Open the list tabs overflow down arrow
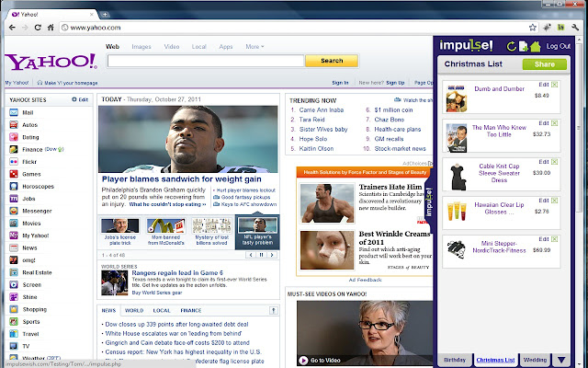Screen dimensions: 588x368 pos(561,360)
